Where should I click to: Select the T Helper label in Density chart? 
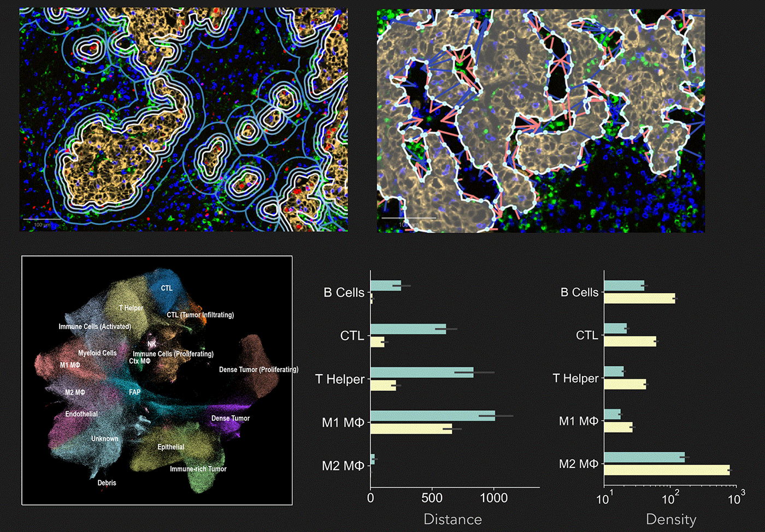[x=576, y=378]
